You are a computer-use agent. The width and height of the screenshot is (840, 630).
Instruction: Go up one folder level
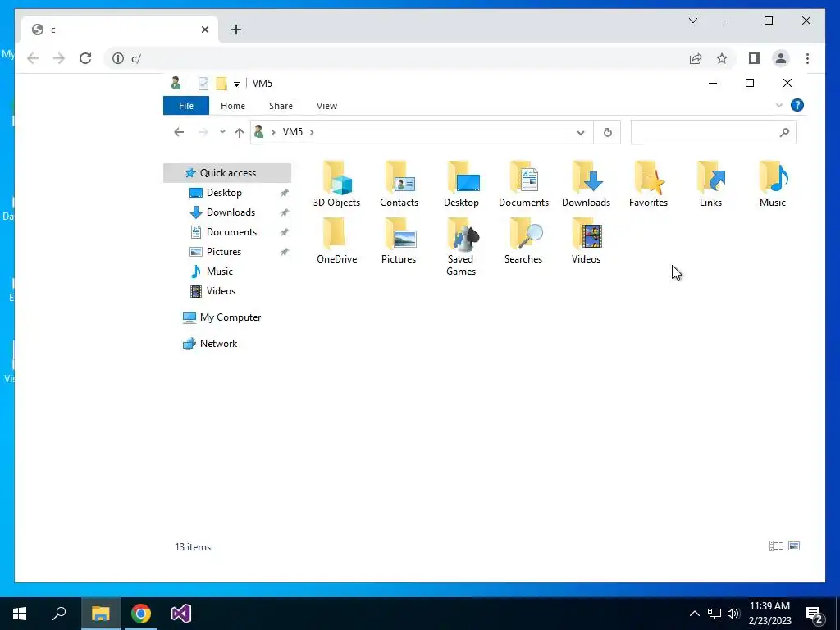(239, 132)
